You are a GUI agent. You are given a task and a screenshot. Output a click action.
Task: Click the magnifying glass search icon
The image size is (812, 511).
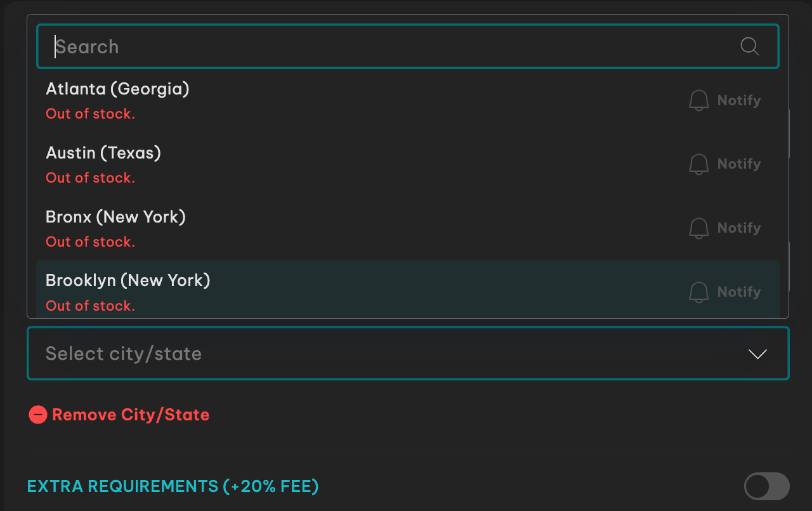pyautogui.click(x=750, y=46)
